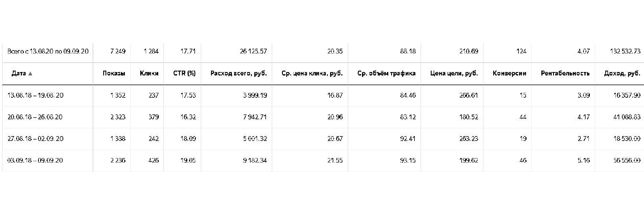Sort by the Дата column header
Image resolution: width=644 pixels, height=209 pixels.
point(19,73)
